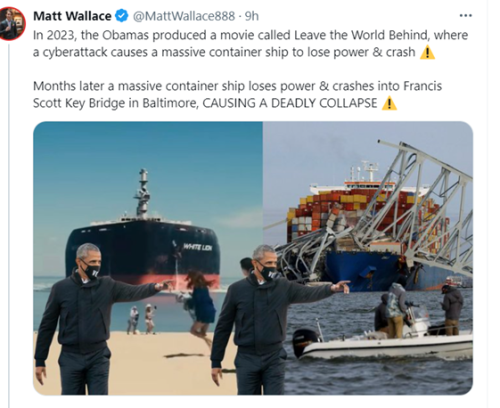Click the blue verified checkmark badge
Viewport: 500px width, 408px height.
(121, 16)
